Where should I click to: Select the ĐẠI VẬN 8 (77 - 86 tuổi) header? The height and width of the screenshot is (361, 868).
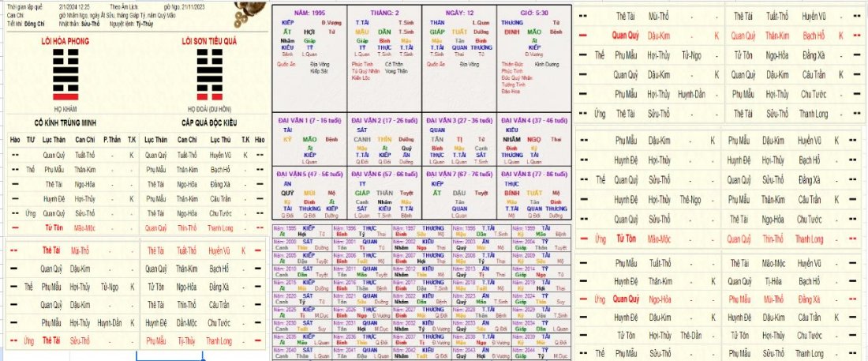536,172
